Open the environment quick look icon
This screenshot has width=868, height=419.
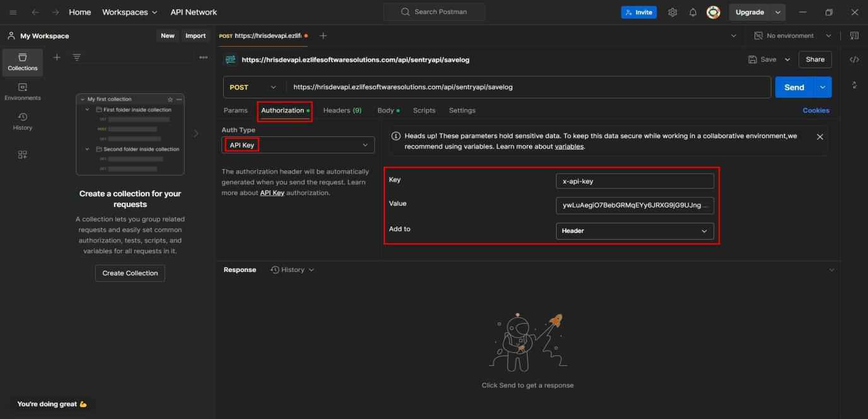pos(854,36)
